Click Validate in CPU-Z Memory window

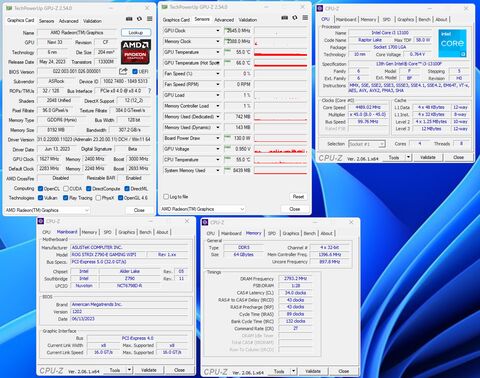313,371
